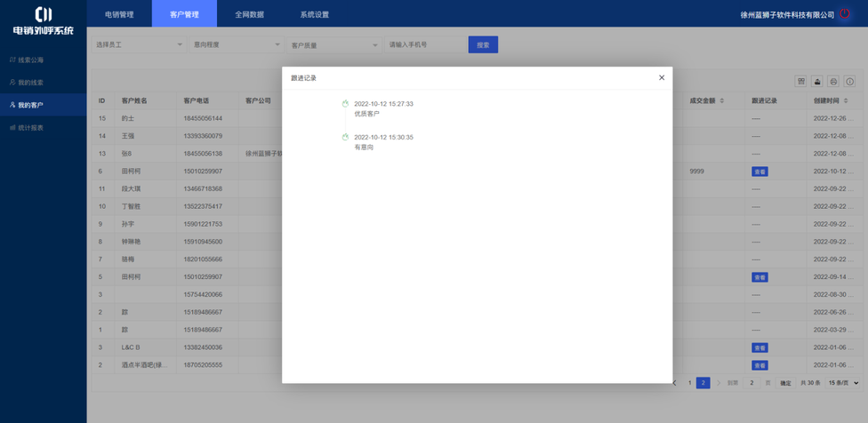Open the 系统设置 top menu

pyautogui.click(x=314, y=14)
